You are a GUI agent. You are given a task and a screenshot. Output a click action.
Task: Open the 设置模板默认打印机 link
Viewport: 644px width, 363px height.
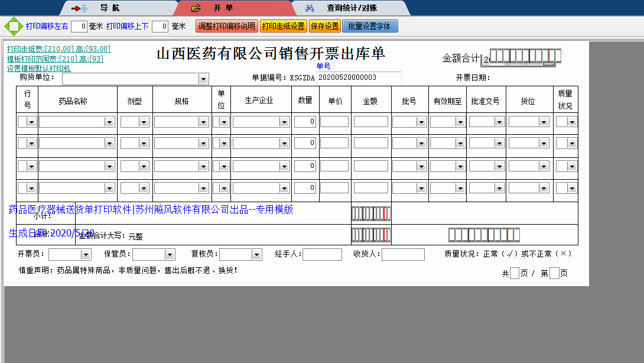[x=38, y=69]
